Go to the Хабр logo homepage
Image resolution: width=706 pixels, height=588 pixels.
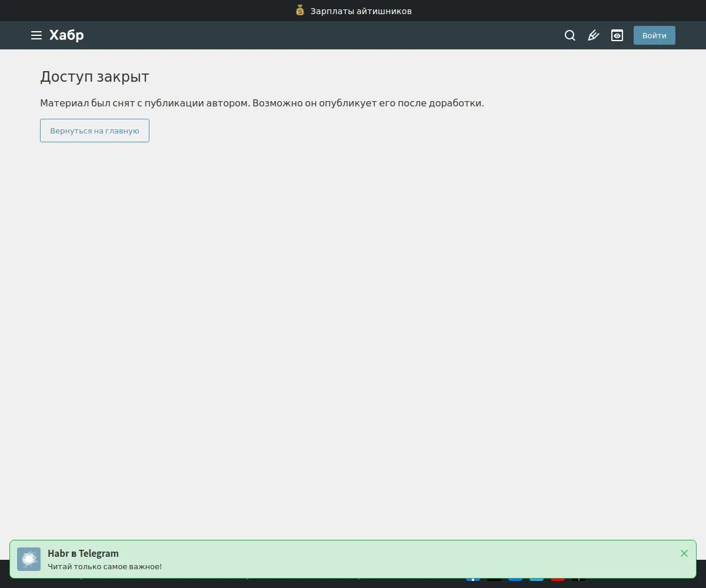click(x=66, y=35)
